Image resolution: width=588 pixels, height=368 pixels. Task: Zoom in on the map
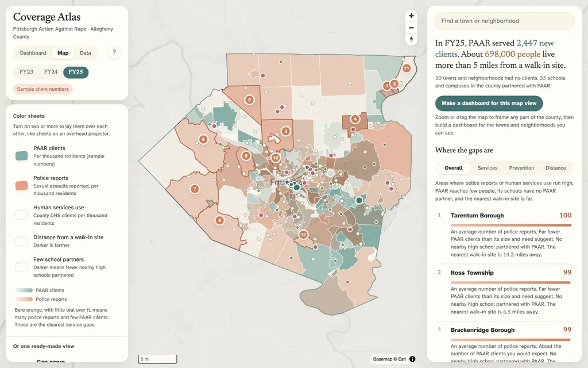tap(411, 16)
